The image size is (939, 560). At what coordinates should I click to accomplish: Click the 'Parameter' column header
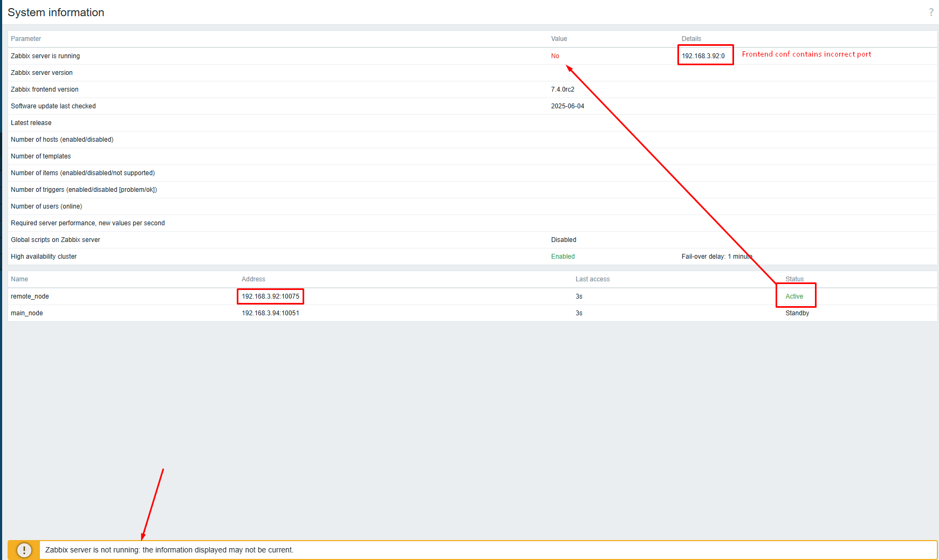tap(26, 39)
